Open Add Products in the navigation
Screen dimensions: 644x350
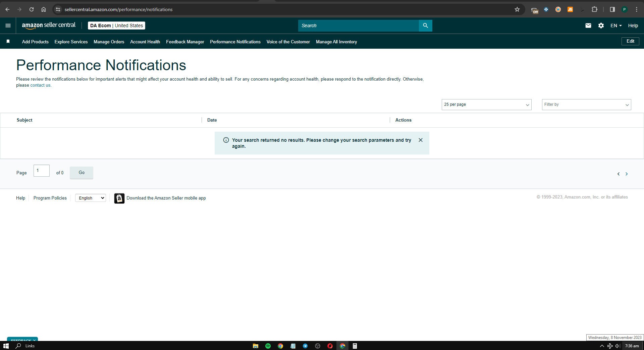[35, 42]
